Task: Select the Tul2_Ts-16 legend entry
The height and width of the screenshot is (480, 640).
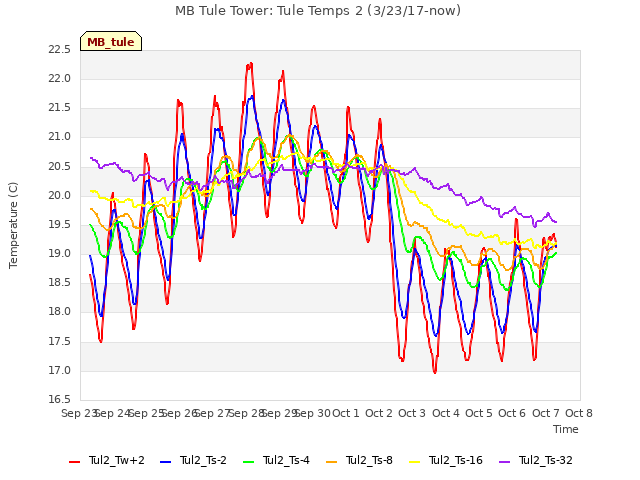Action: (446, 460)
